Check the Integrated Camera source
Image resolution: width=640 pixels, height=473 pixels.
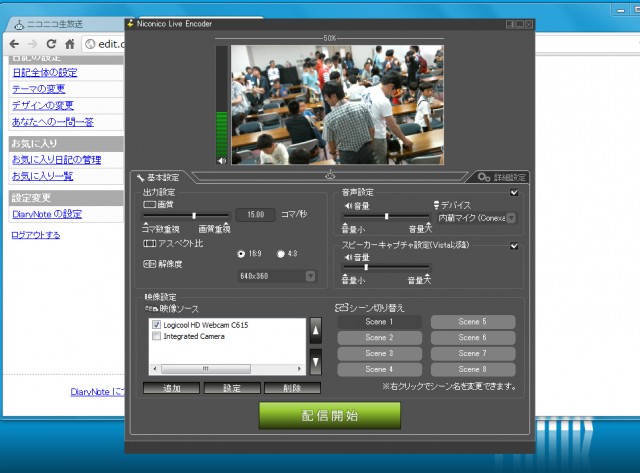point(156,336)
